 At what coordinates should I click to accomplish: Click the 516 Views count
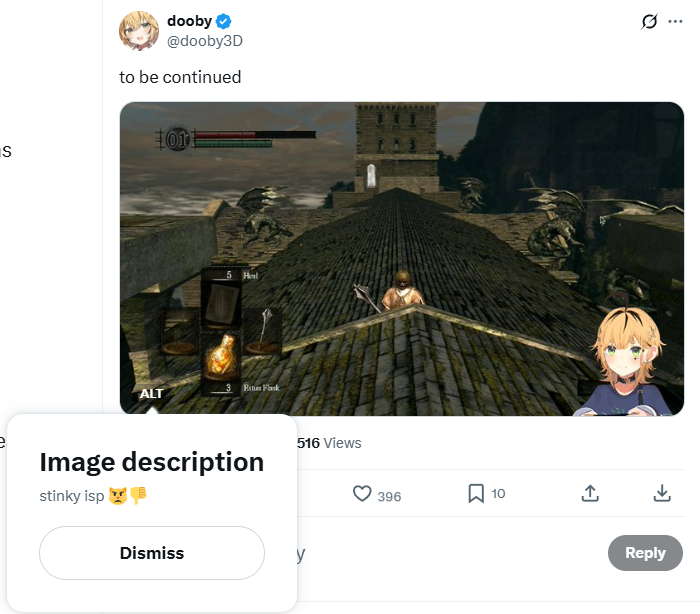point(329,443)
